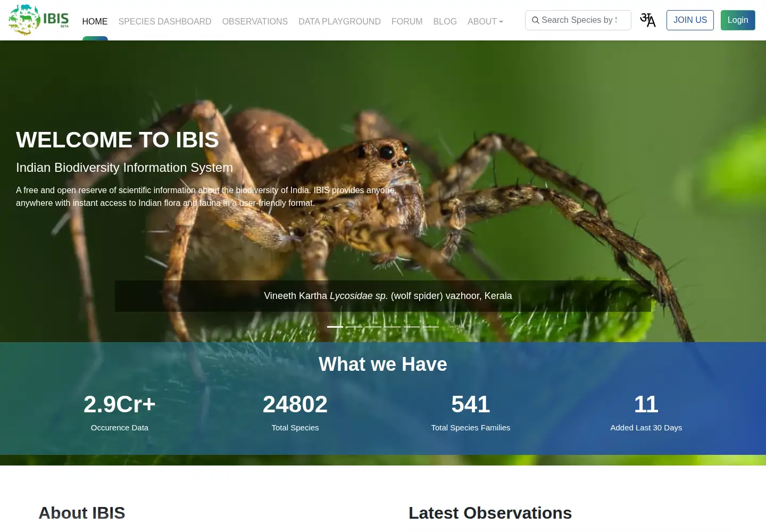
Task: Open DATA PLAYGROUND in navigation
Action: [339, 21]
